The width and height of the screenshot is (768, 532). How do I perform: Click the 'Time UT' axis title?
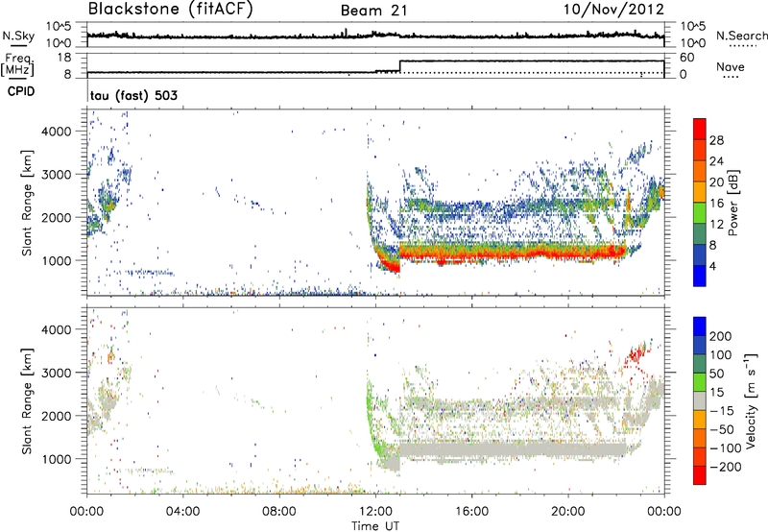click(x=375, y=526)
